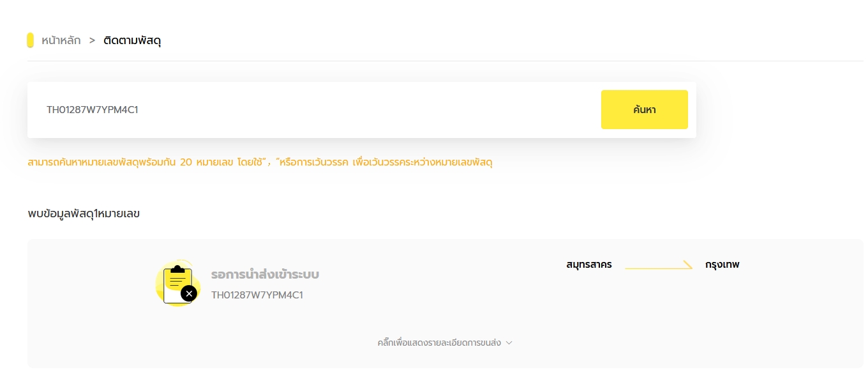Click the พบข้อมูลพัสดุ1หมายเลข results heading
This screenshot has height=370, width=868.
[x=84, y=213]
